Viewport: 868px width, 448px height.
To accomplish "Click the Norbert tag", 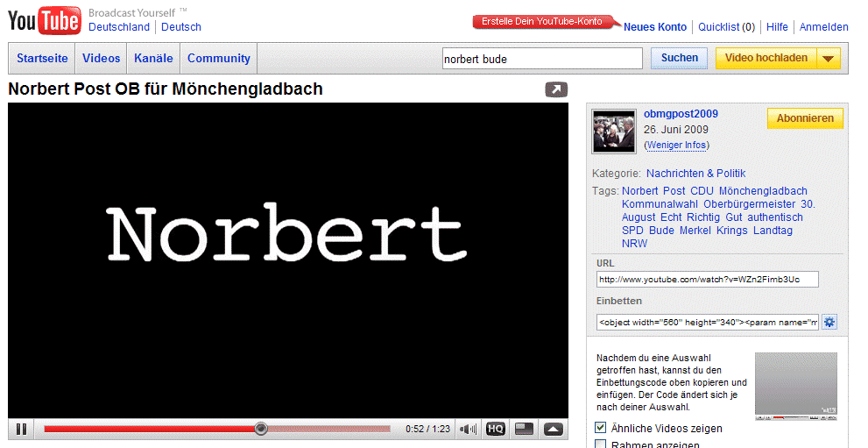I will point(640,191).
